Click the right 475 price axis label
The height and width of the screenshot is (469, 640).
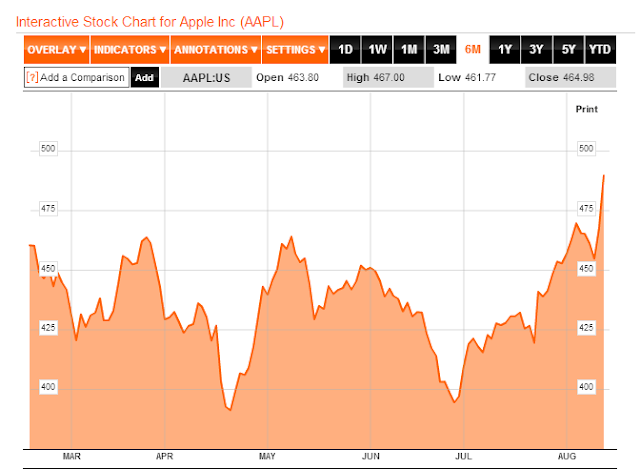pos(586,209)
